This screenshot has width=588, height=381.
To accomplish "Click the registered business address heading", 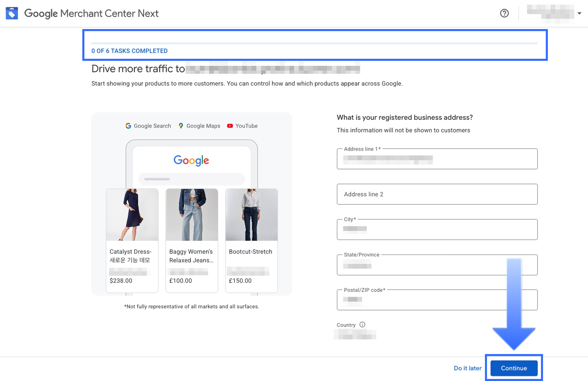I will coord(405,118).
